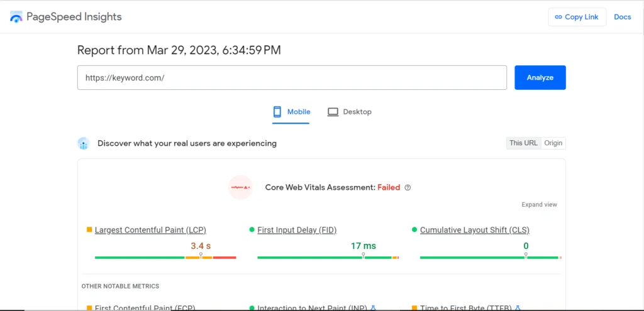Select the This URL toggle

523,143
